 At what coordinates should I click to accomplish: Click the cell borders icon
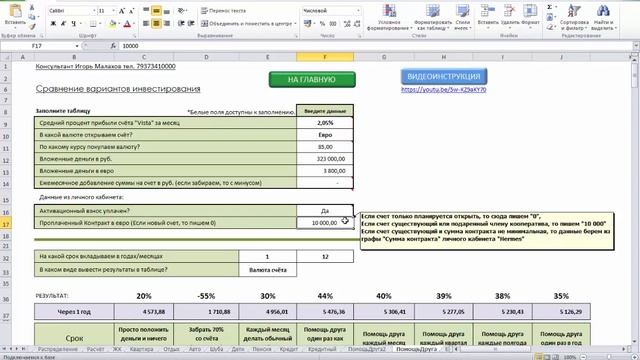click(x=93, y=24)
